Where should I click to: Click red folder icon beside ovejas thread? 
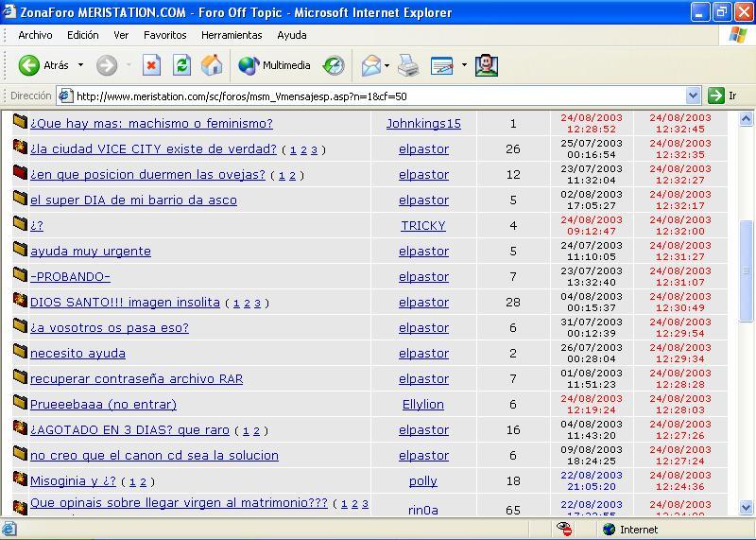point(20,172)
